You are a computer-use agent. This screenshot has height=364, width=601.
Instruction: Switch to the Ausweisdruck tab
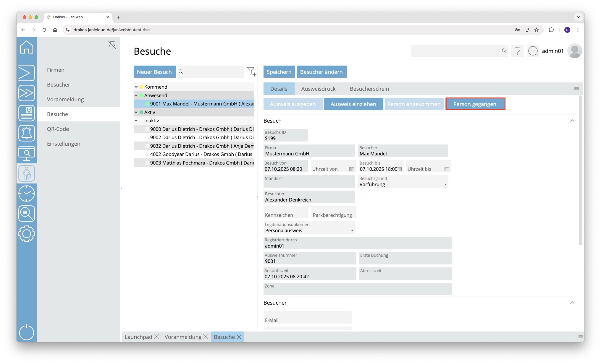[318, 89]
